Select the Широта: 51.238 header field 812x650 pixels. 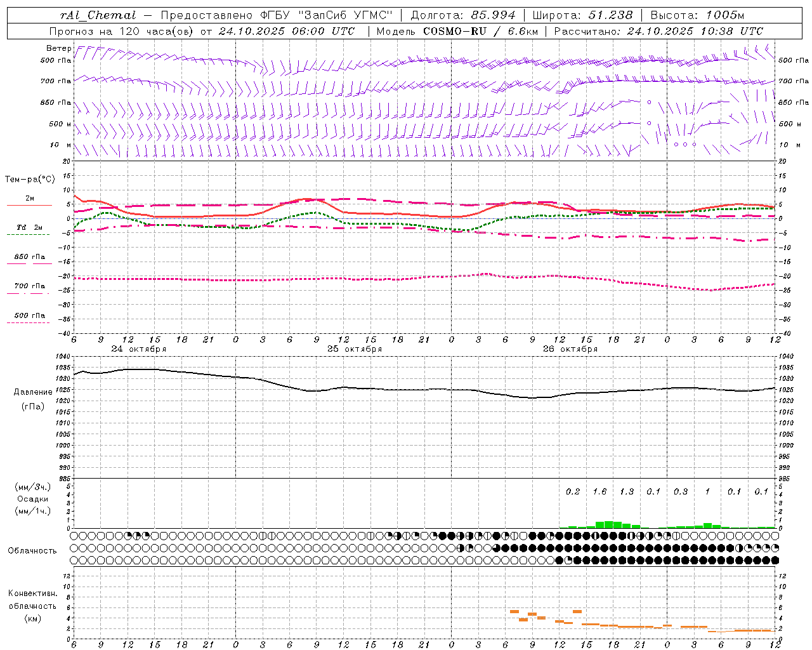click(x=582, y=15)
